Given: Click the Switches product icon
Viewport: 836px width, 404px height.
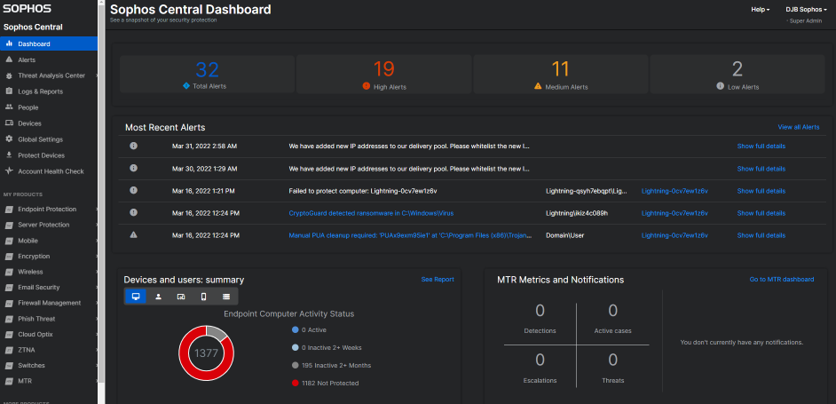Looking at the screenshot, I should point(9,366).
